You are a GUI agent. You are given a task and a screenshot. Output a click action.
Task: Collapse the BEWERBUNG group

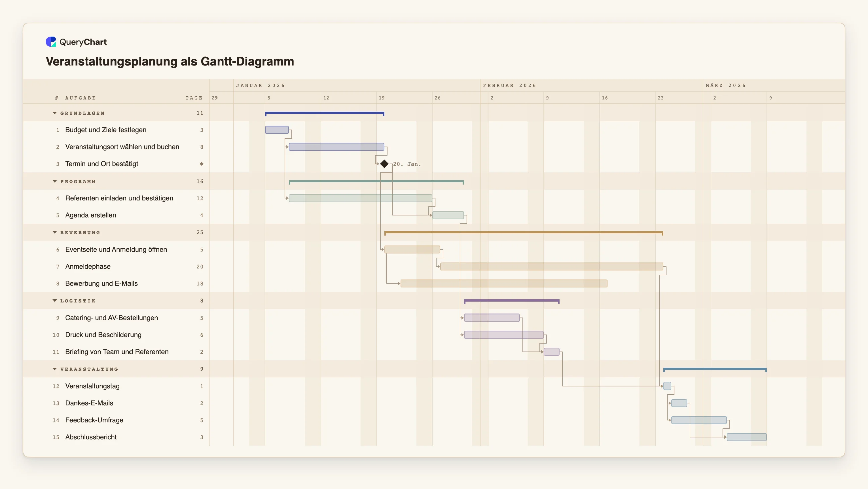coord(55,232)
